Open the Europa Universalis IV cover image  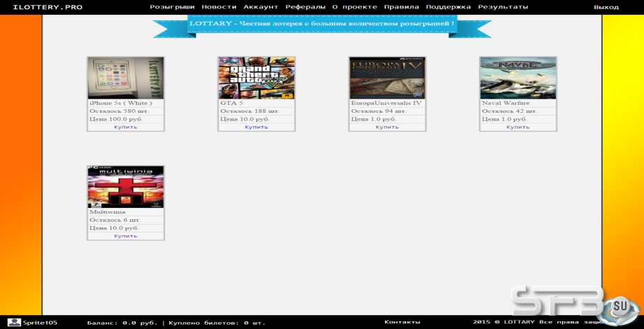[387, 78]
